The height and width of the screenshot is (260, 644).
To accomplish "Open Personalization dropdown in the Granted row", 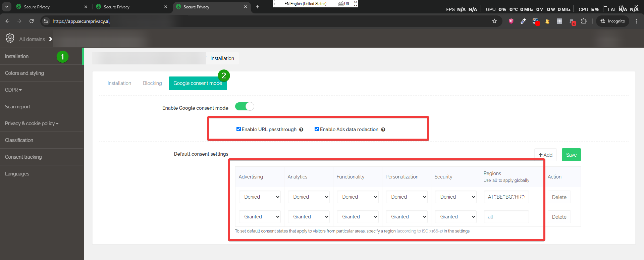I will click(407, 217).
